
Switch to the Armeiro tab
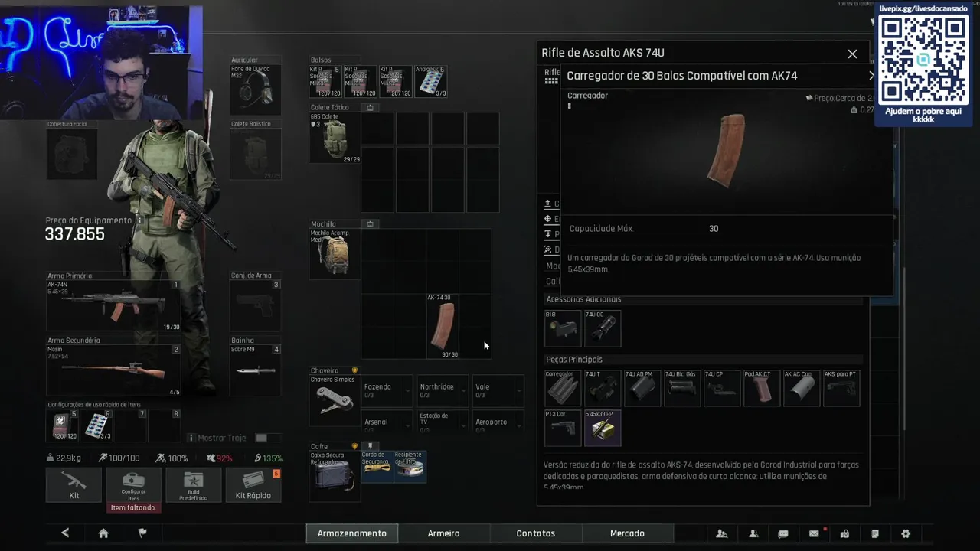pyautogui.click(x=444, y=533)
